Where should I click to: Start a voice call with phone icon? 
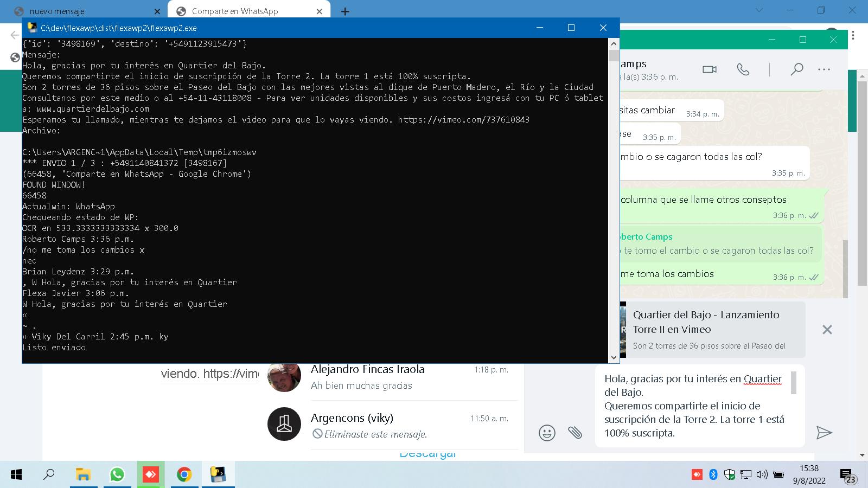743,69
